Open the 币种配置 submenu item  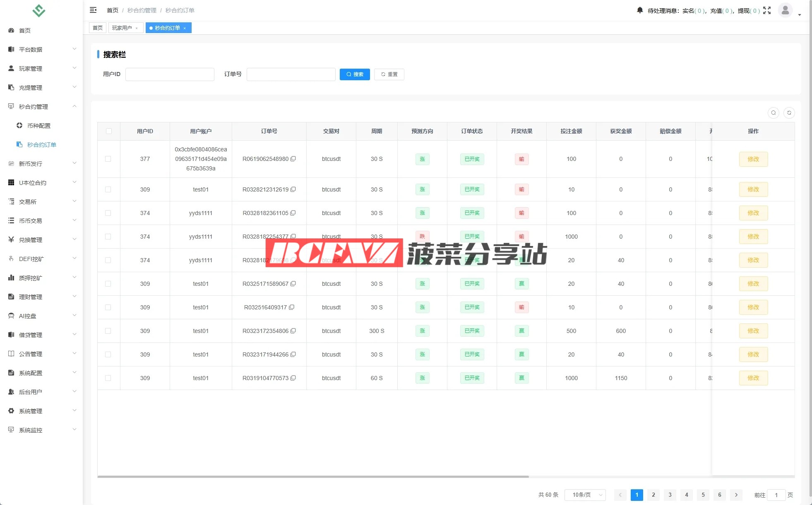(39, 125)
